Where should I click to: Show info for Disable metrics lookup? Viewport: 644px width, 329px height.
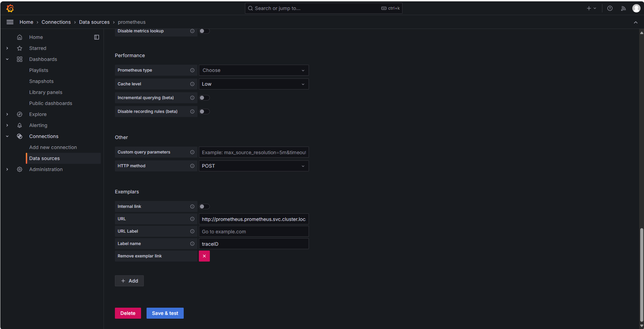coord(192,31)
